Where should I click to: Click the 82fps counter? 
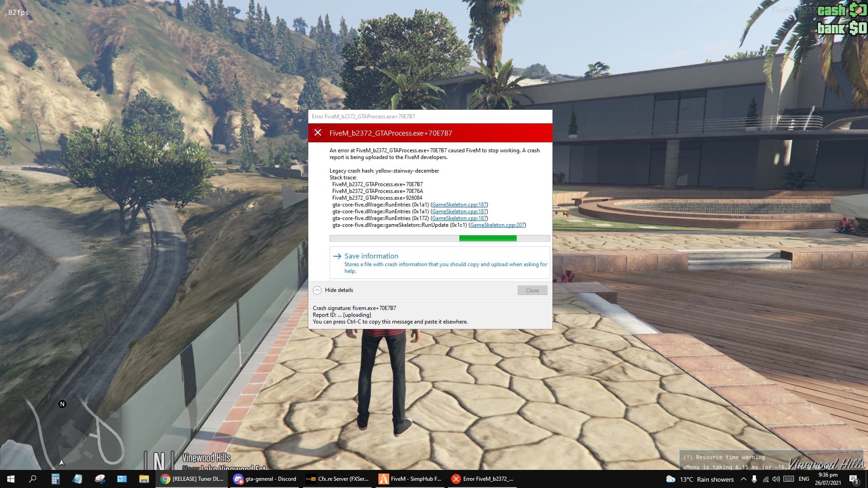(x=19, y=13)
